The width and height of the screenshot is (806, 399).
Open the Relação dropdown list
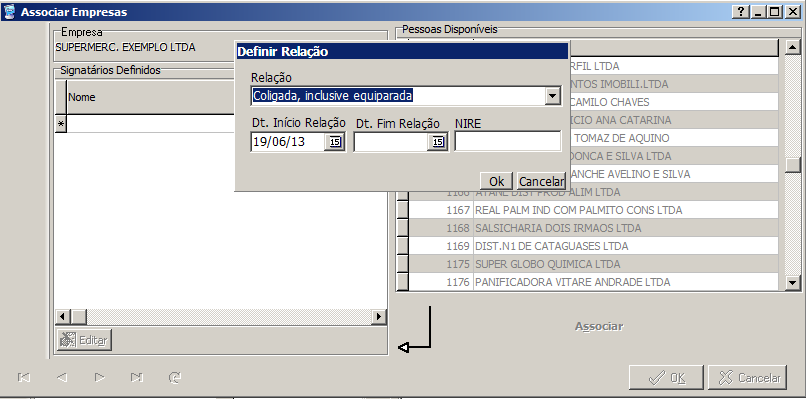(553, 96)
